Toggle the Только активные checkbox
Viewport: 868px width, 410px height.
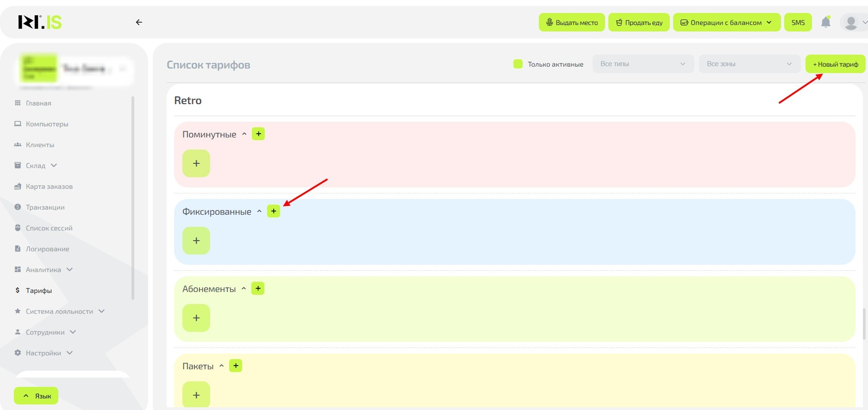click(x=518, y=64)
